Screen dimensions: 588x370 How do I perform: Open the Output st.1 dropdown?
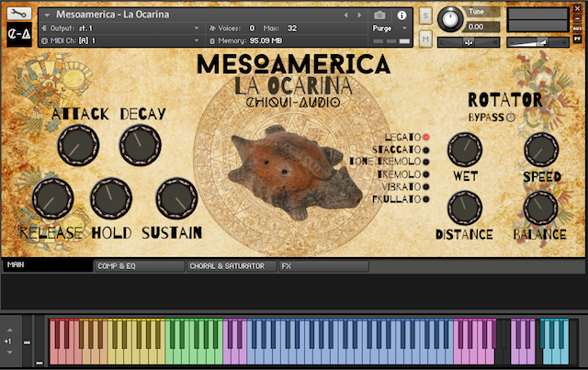[197, 28]
